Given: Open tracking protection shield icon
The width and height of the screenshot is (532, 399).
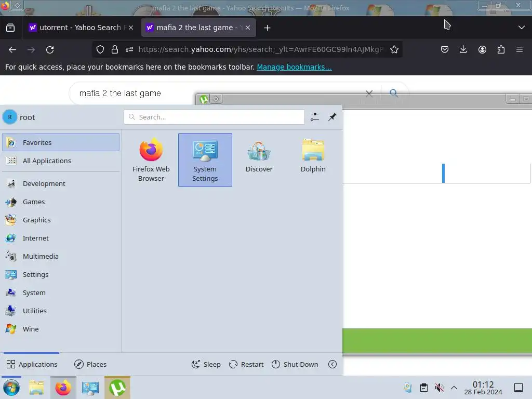Looking at the screenshot, I should pyautogui.click(x=100, y=49).
